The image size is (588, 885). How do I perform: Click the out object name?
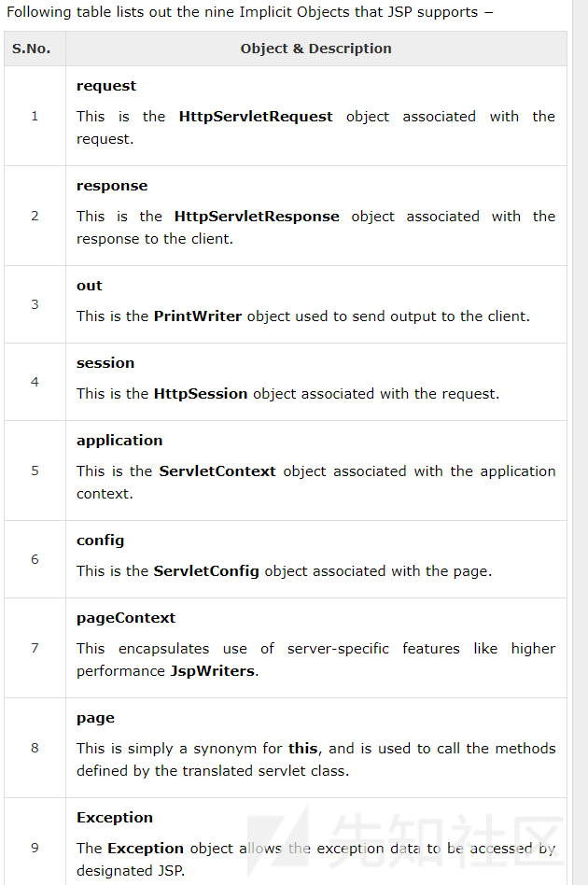[x=90, y=286]
